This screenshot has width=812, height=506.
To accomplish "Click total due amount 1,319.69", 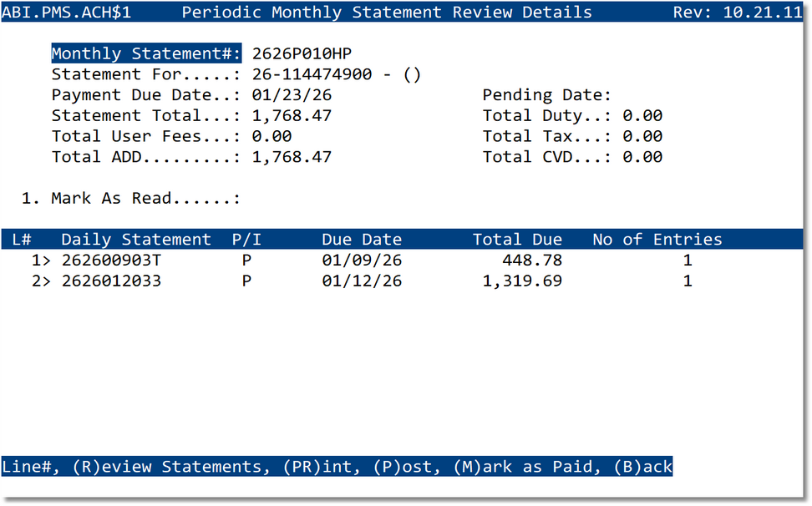I will (x=522, y=281).
